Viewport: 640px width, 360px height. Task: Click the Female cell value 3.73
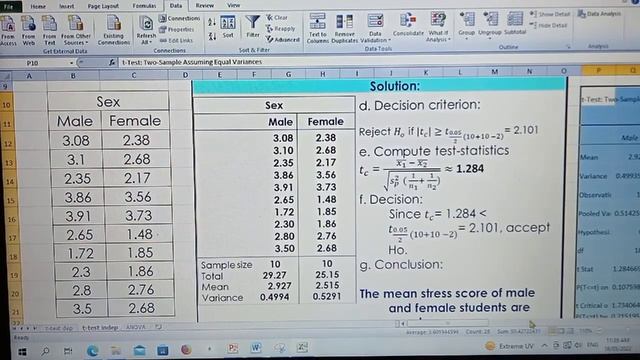138,216
